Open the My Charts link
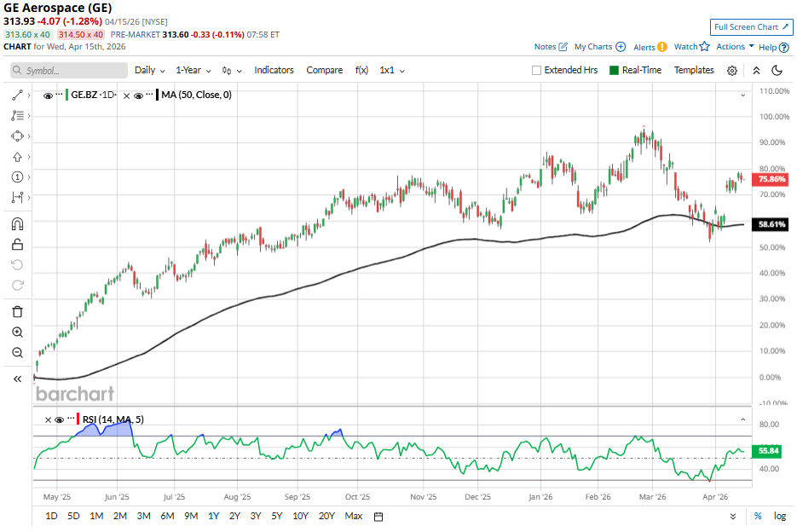Screen dimensions: 797x532 (599, 47)
